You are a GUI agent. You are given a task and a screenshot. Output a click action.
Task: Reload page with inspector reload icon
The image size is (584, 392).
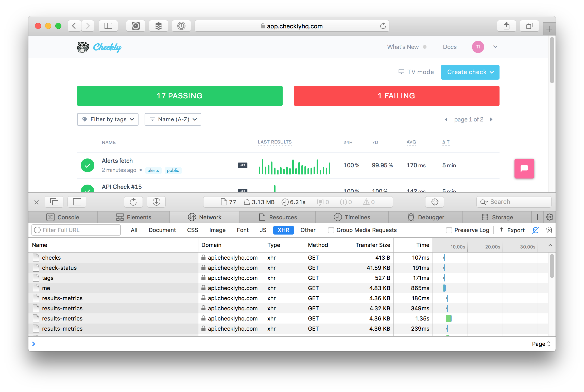[133, 202]
